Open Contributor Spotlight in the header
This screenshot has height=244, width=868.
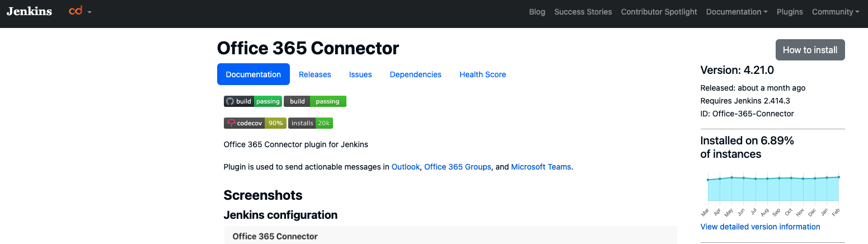tap(659, 12)
